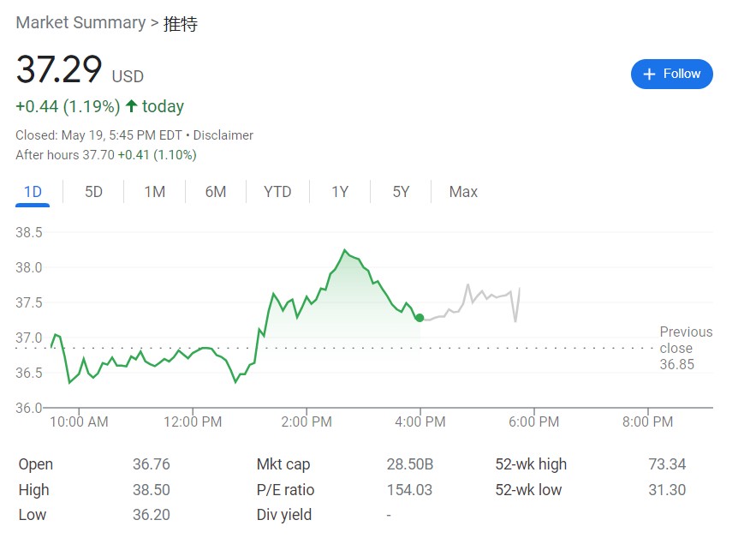Screen dimensions: 756x544
Task: Select the 1D time range tab
Action: [x=33, y=192]
